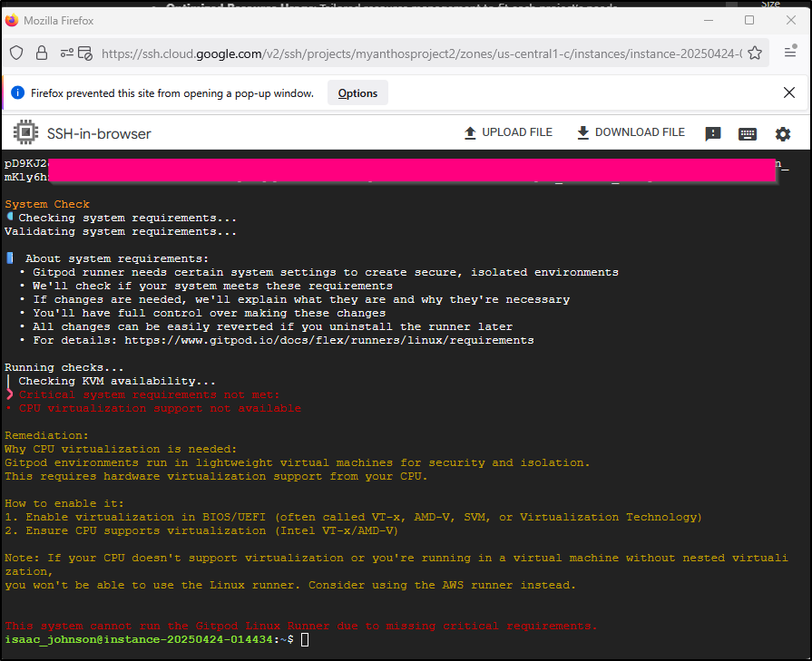812x661 pixels.
Task: Bookmark this page with the star icon
Action: click(x=755, y=53)
